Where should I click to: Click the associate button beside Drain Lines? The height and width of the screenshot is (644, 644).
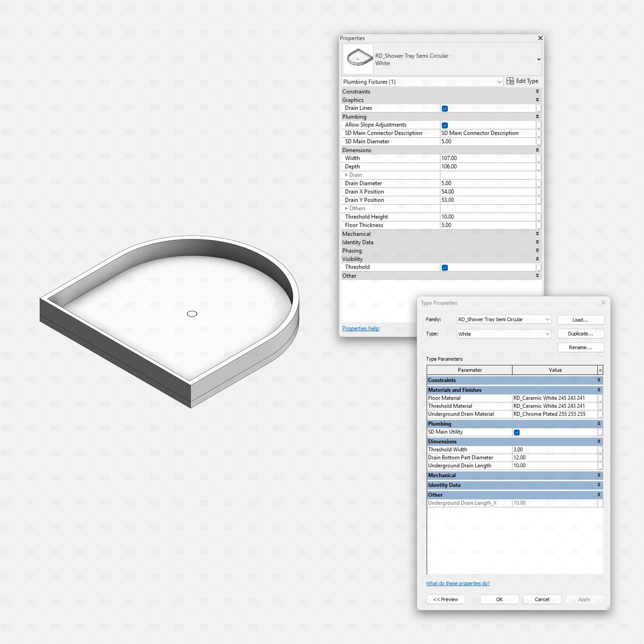point(538,108)
